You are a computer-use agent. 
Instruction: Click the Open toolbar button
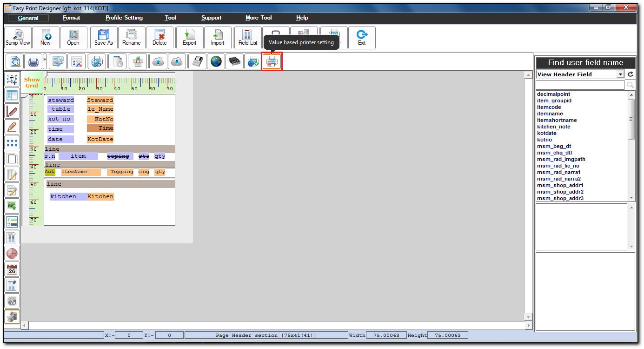(x=73, y=38)
